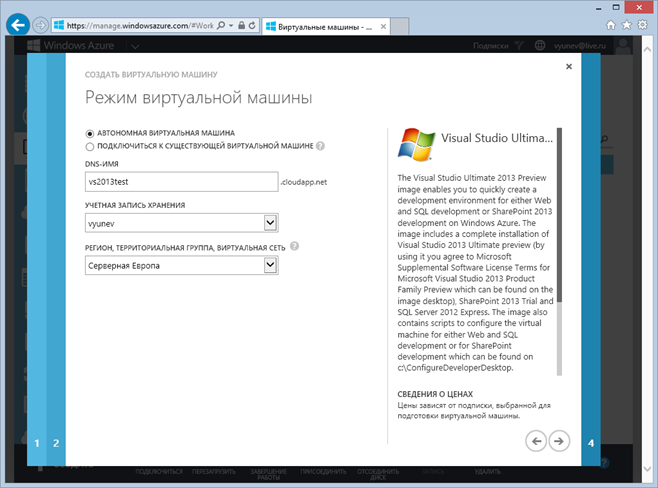Open a new browser tab
The image size is (658, 488).
pos(400,26)
